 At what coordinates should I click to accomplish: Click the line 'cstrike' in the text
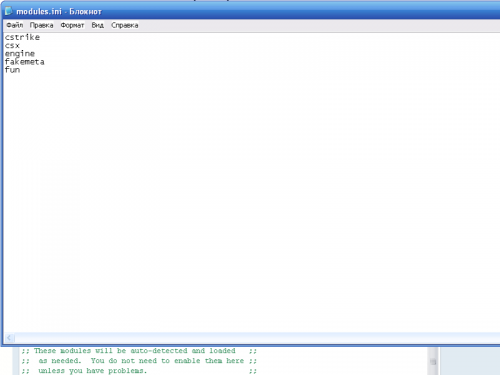tap(22, 37)
